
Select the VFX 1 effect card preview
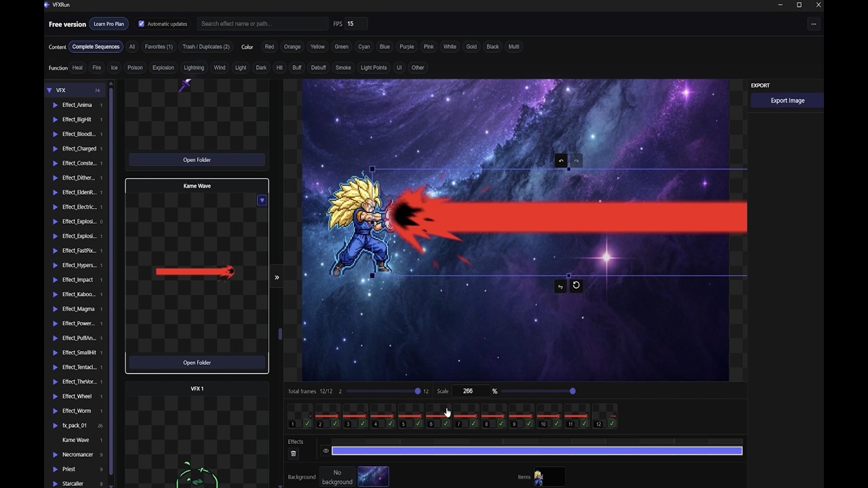point(197,441)
